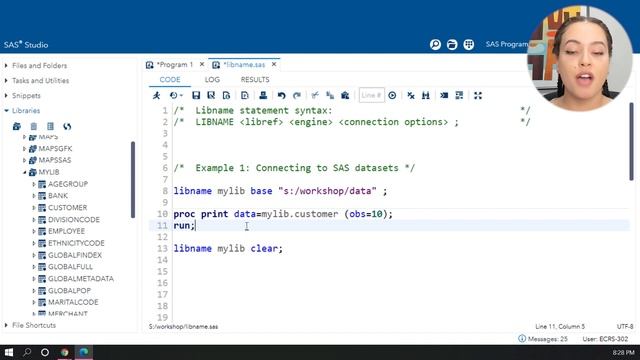The image size is (640, 360).
Task: Expand the MAPSGFK library
Action: click(24, 149)
